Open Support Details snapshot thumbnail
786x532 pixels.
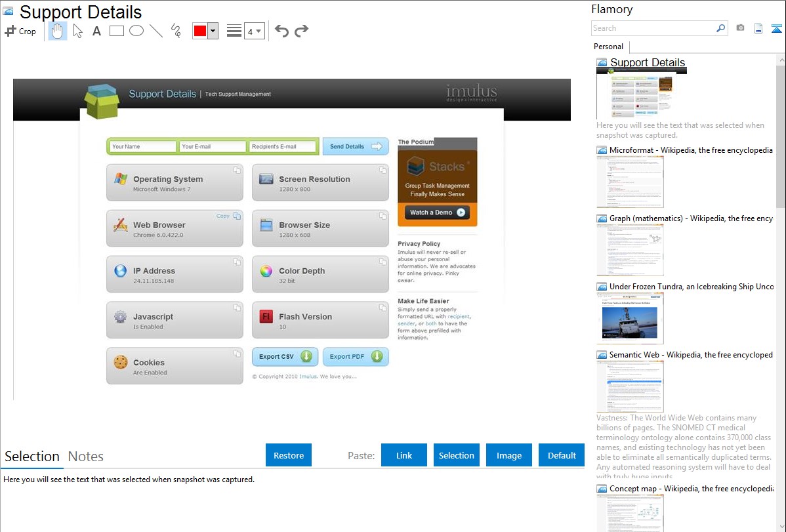pos(641,94)
